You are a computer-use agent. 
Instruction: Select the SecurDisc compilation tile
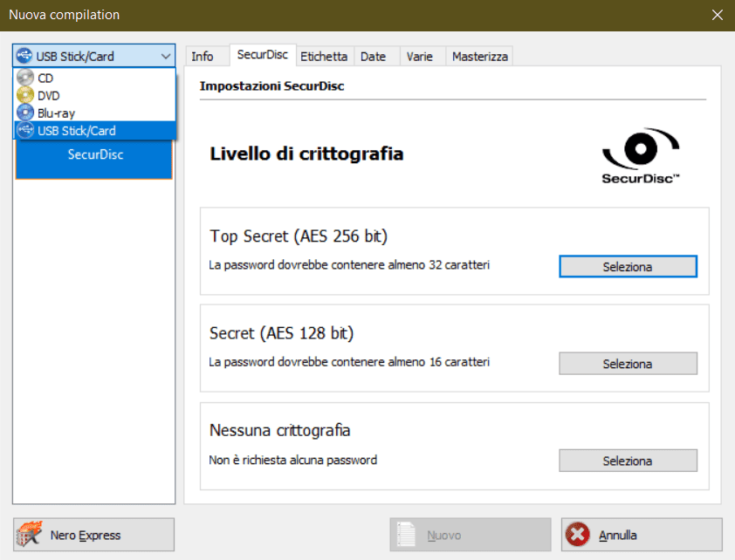[x=94, y=160]
